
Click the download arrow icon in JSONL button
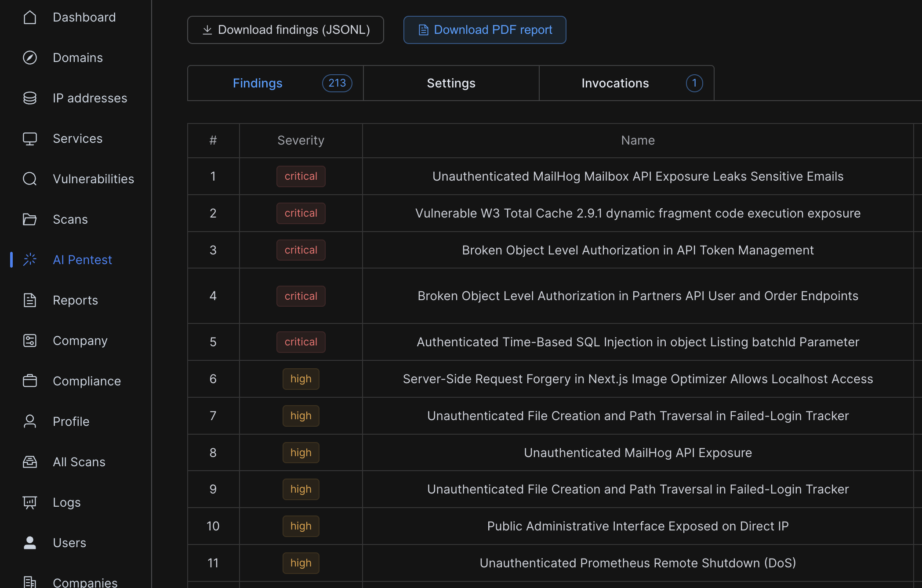click(x=207, y=30)
